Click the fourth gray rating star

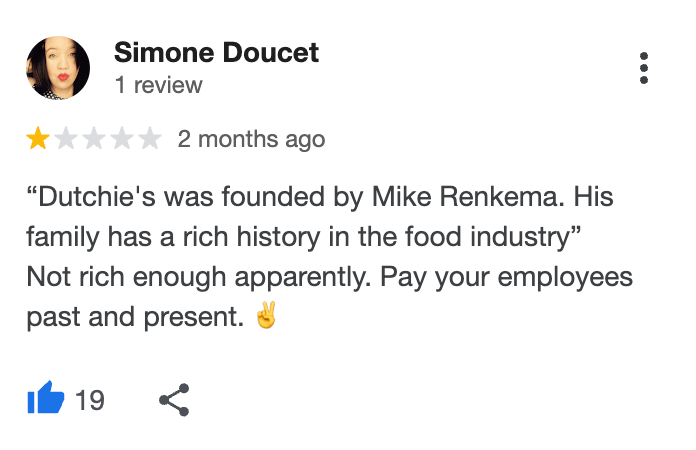coord(122,139)
